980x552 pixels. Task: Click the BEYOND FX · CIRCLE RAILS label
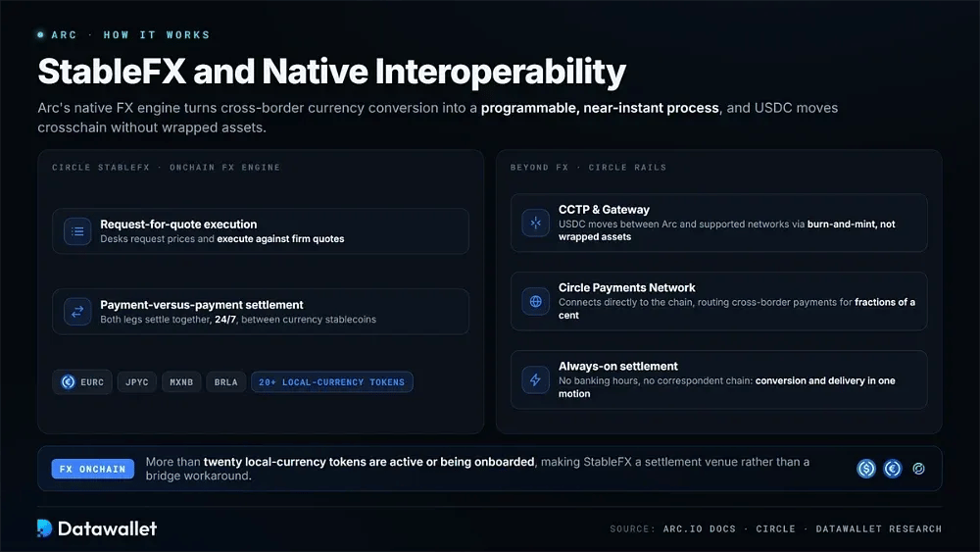point(588,168)
